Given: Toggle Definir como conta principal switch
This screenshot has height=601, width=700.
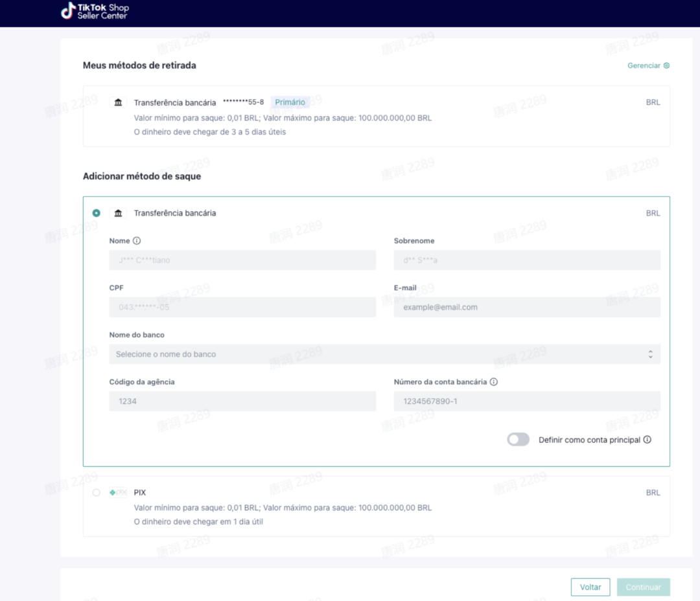Looking at the screenshot, I should click(x=518, y=440).
